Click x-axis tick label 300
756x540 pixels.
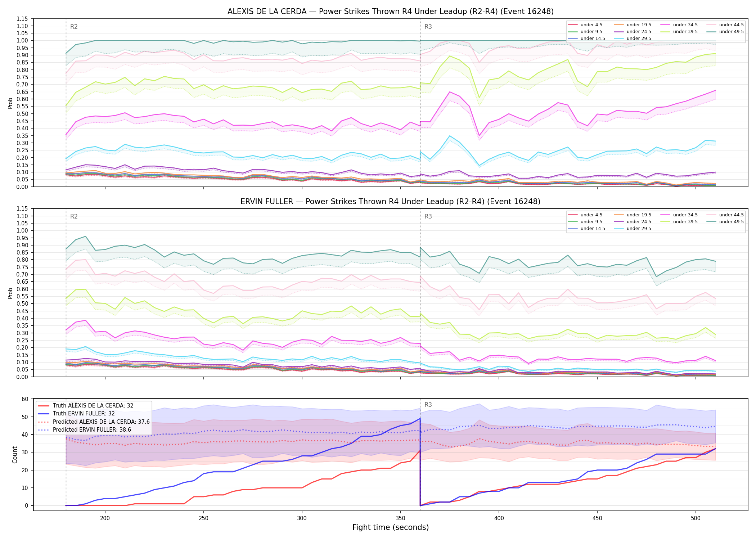[302, 518]
